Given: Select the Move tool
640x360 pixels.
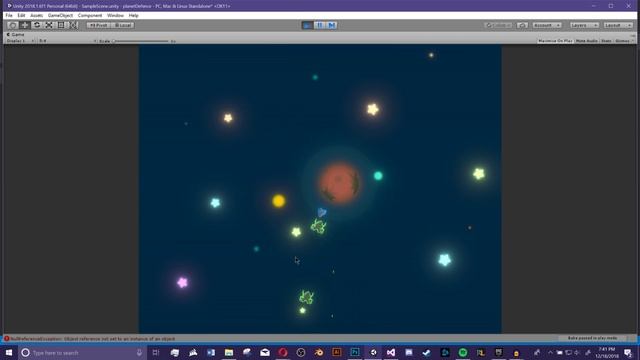Looking at the screenshot, I should (x=24, y=25).
